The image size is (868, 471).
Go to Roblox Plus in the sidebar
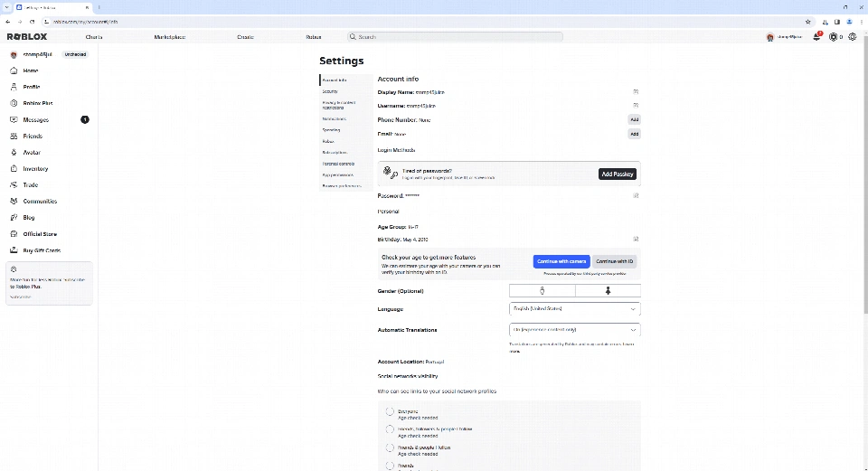click(x=38, y=103)
